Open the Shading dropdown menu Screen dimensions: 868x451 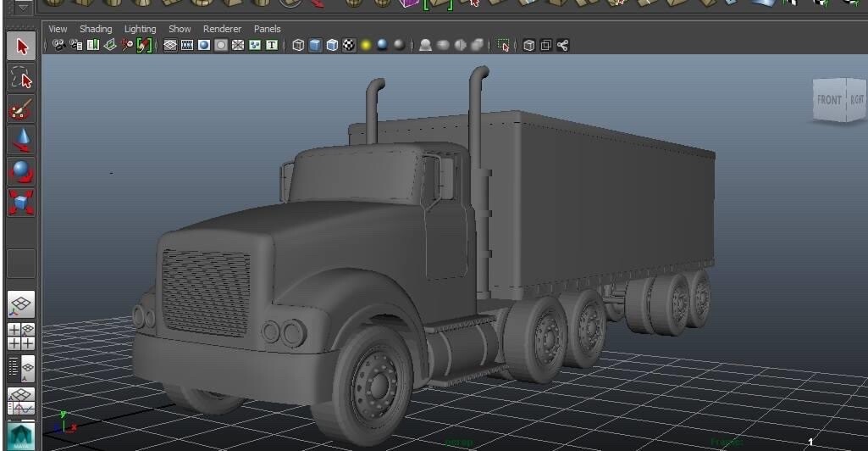pyautogui.click(x=96, y=29)
